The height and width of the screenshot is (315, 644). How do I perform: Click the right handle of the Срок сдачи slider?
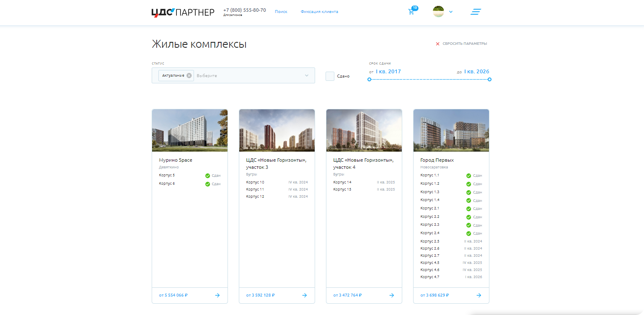(x=489, y=79)
